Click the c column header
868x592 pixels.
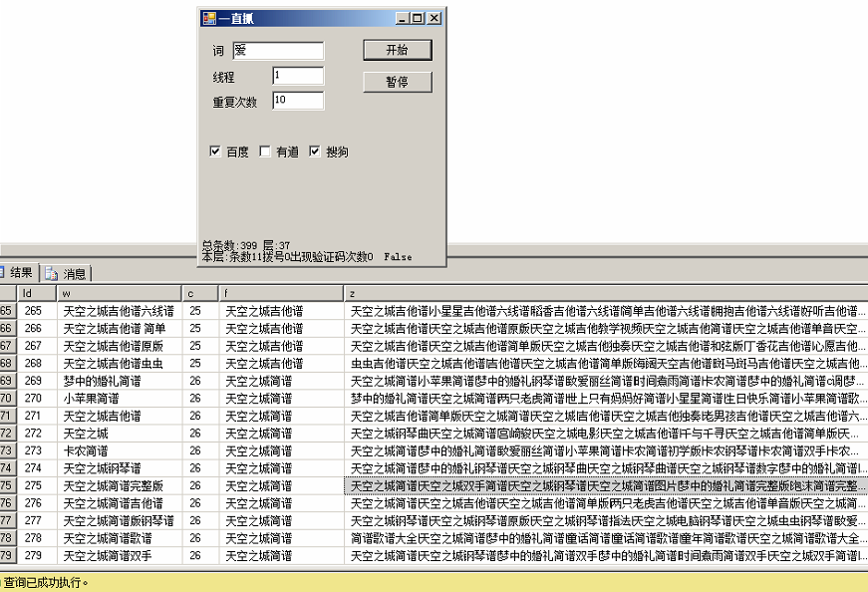200,293
